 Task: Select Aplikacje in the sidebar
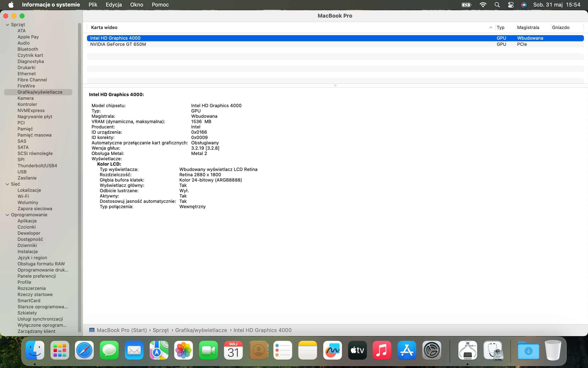tap(27, 221)
